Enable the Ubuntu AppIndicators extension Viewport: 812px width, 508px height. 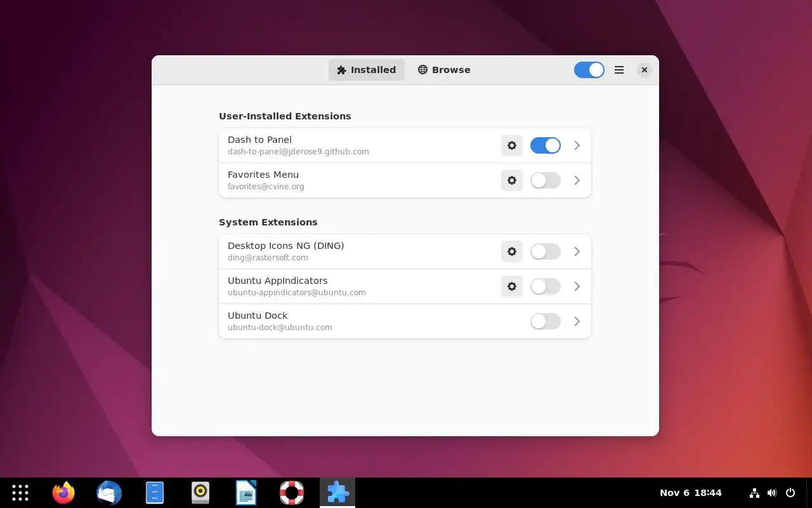click(546, 286)
